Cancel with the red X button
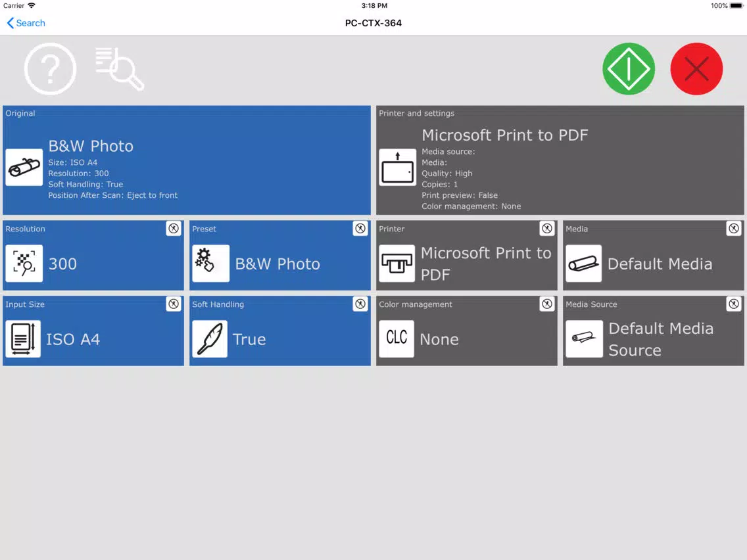 click(x=696, y=69)
